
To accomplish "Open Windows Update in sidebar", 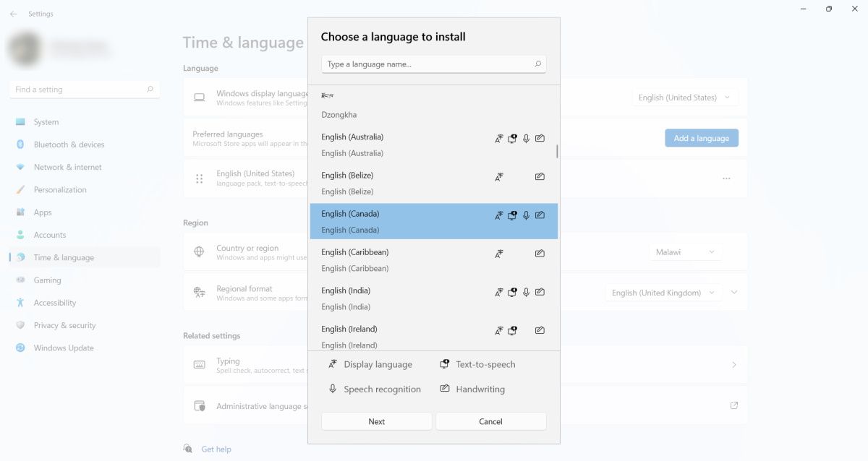I will click(x=64, y=348).
